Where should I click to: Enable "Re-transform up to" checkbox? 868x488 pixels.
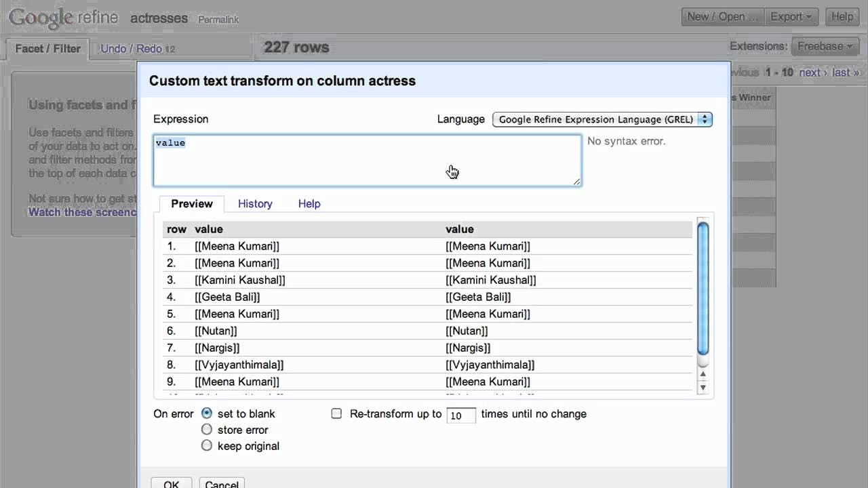click(x=336, y=413)
